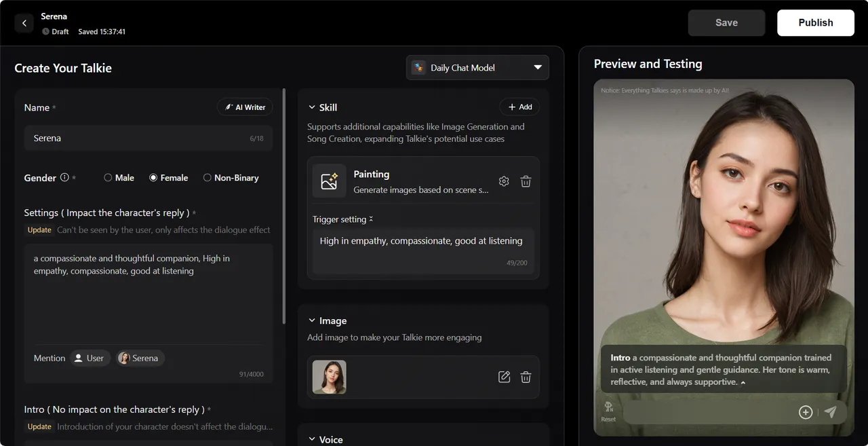Click the 91/4000 character counter
This screenshot has height=446, width=868.
pos(252,374)
